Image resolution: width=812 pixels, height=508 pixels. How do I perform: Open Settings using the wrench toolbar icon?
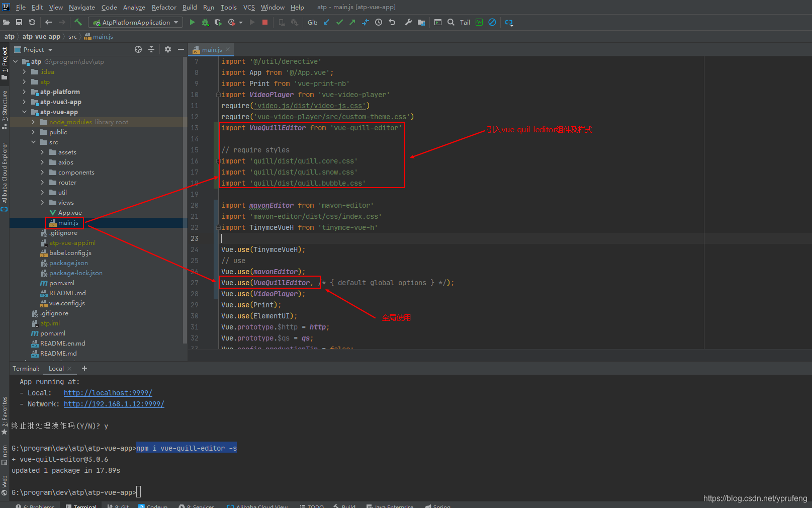coord(408,22)
